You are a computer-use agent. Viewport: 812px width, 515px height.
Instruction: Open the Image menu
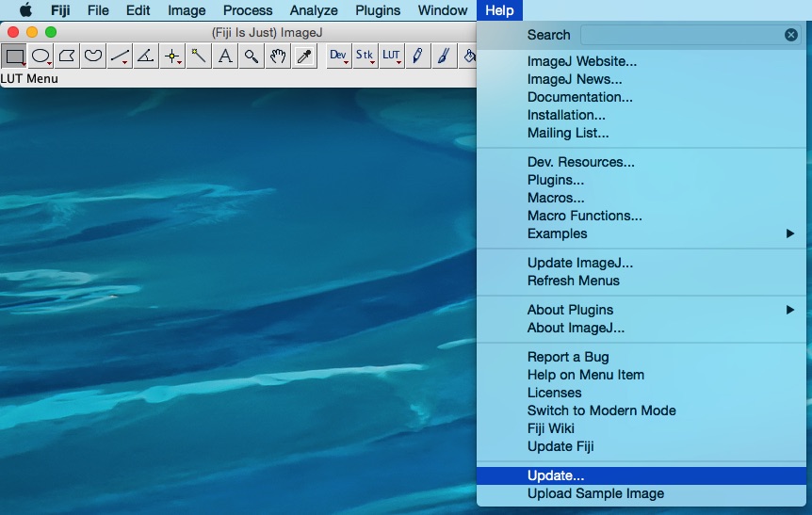click(187, 10)
